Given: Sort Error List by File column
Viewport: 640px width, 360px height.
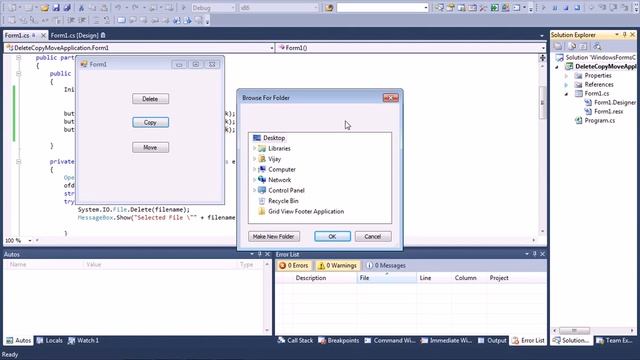Looking at the screenshot, I should [387, 278].
